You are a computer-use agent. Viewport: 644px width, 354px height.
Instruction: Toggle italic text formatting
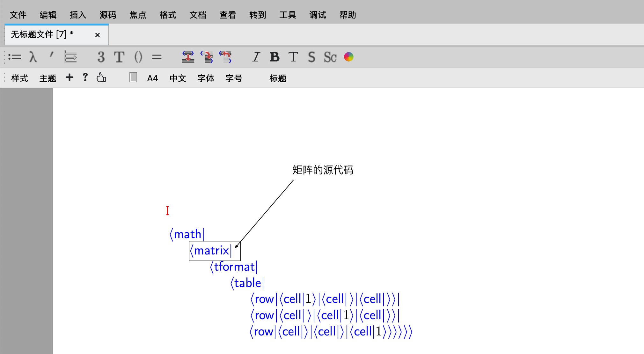[256, 57]
